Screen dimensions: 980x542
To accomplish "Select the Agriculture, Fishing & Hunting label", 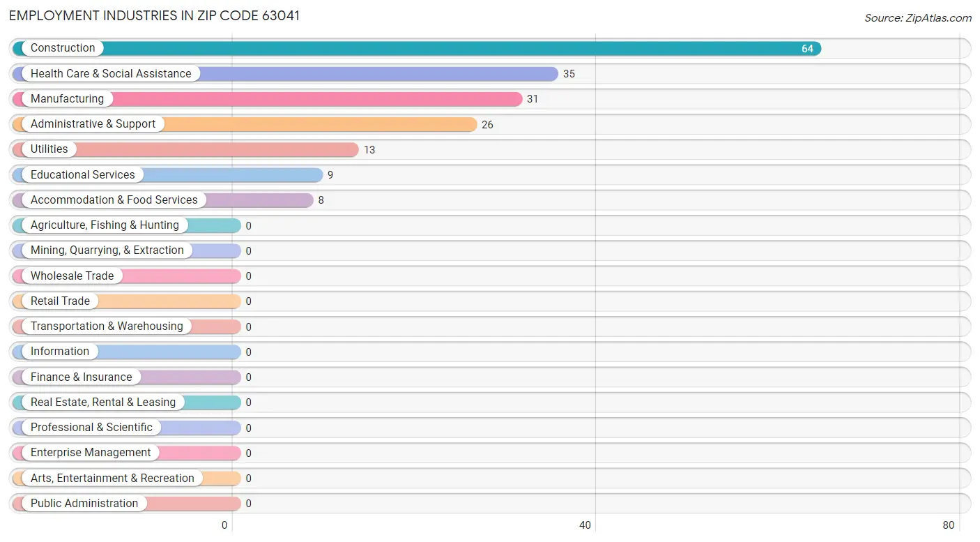I will [x=105, y=225].
